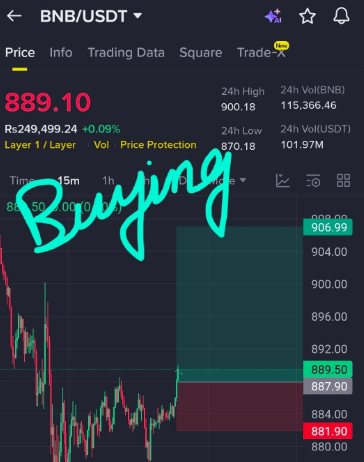Click the 896.00 axis price label

[x=329, y=317]
